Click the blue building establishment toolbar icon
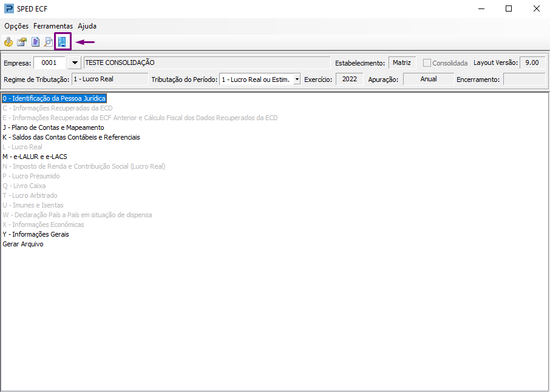 point(63,42)
